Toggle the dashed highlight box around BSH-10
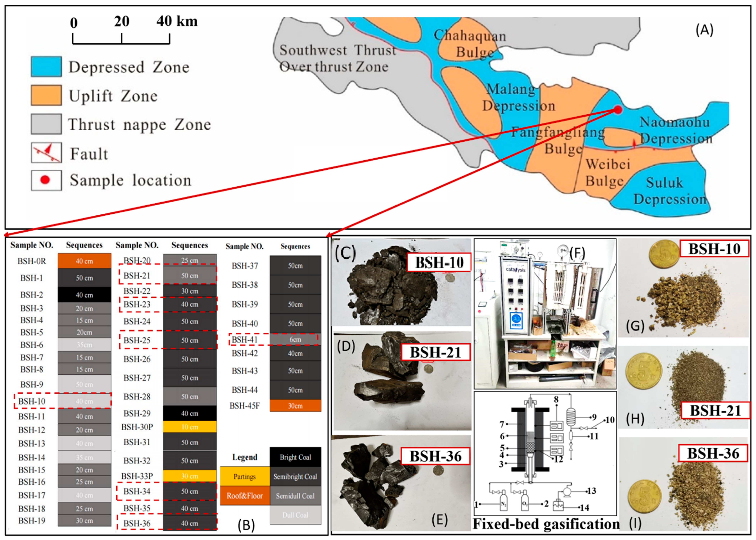The image size is (756, 540). (x=63, y=401)
